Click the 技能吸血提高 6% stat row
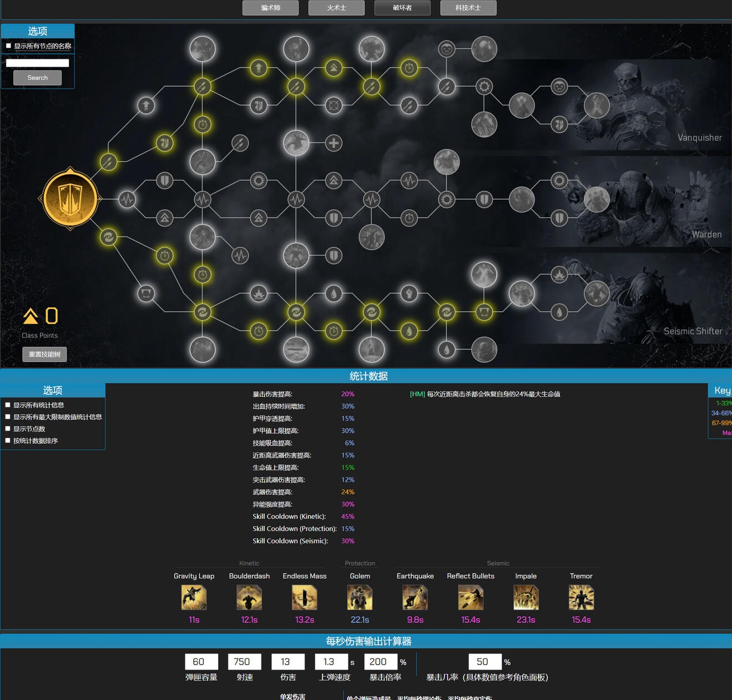 [x=304, y=443]
